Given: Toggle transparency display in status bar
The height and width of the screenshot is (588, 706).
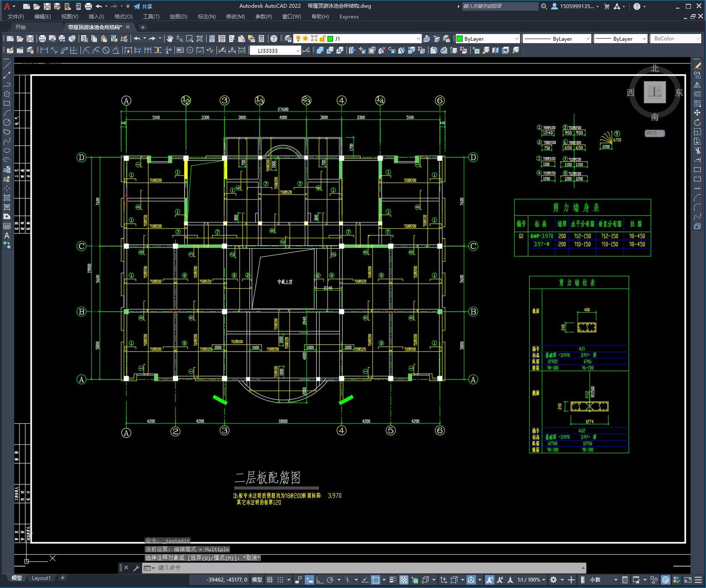Looking at the screenshot, I should pos(404,580).
